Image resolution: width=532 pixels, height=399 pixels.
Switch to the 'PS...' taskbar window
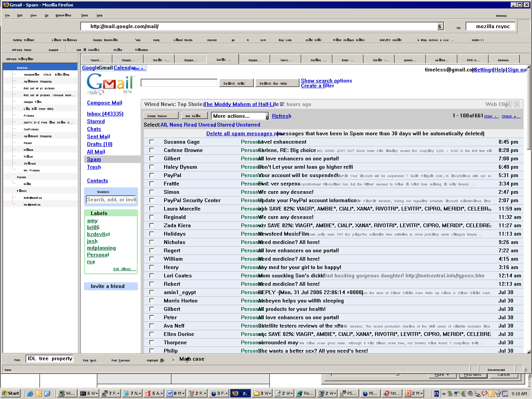click(349, 393)
